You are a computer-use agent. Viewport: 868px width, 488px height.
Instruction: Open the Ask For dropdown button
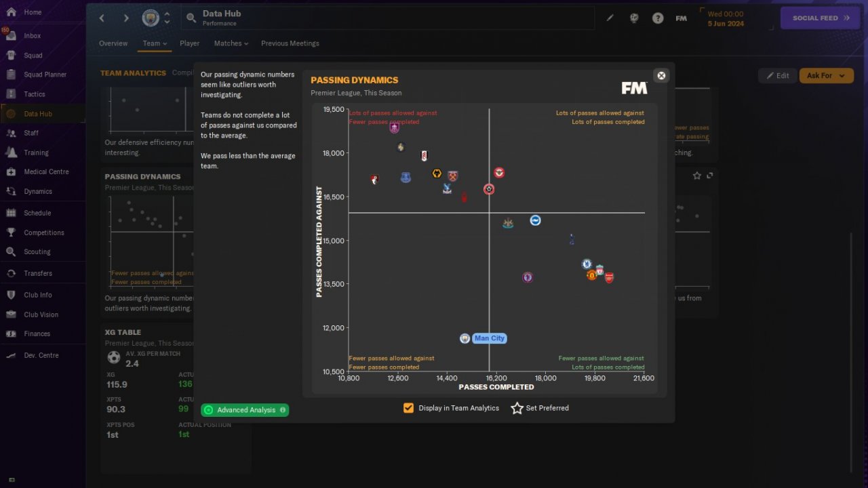tap(826, 76)
